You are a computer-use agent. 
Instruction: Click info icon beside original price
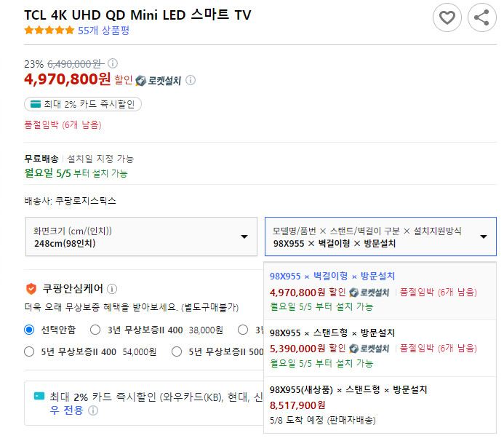[113, 63]
